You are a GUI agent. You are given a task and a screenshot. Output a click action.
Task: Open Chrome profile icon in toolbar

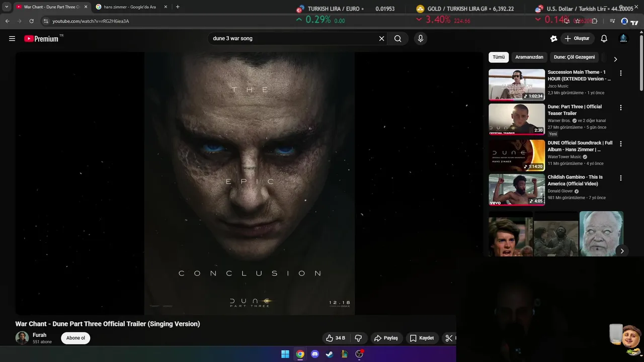pos(624,21)
